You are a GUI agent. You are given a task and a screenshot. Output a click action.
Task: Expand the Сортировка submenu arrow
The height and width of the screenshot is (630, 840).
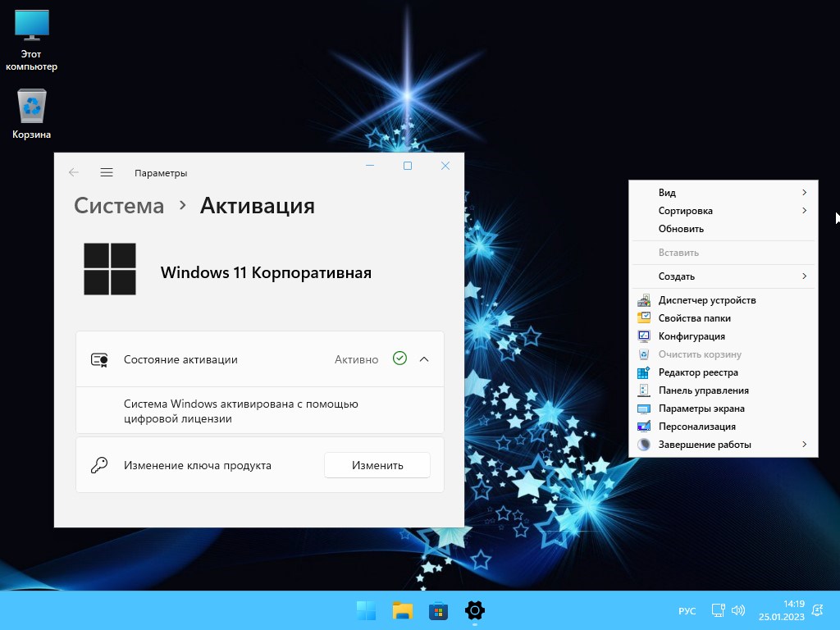pyautogui.click(x=804, y=211)
